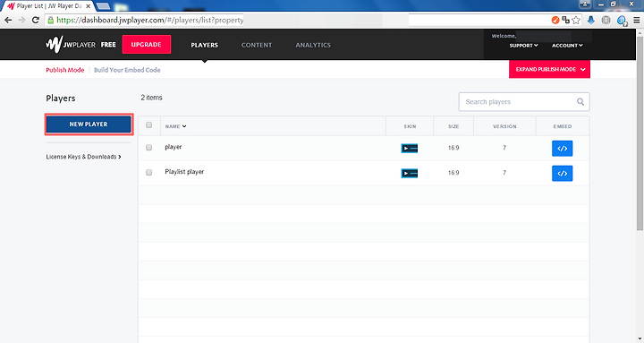Tick the checkbox for 'Playlist player' row
The image size is (644, 343).
tap(149, 172)
